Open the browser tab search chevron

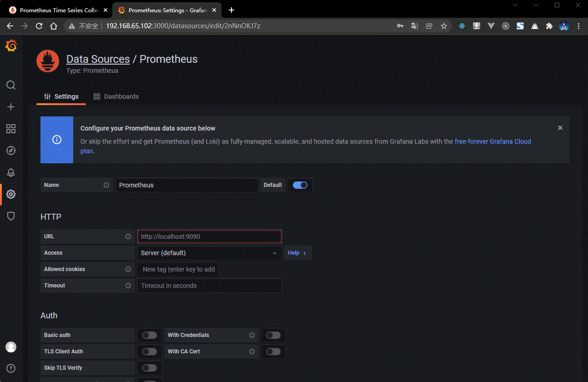tap(515, 5)
